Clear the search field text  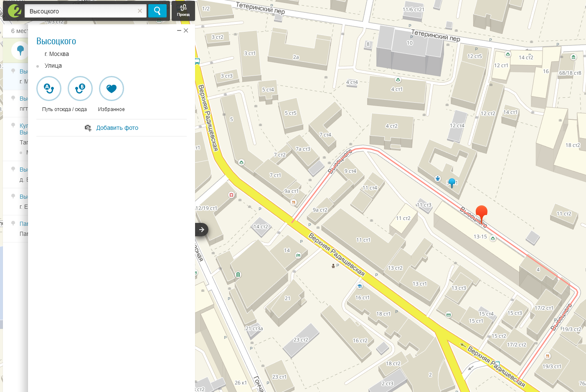pos(140,11)
